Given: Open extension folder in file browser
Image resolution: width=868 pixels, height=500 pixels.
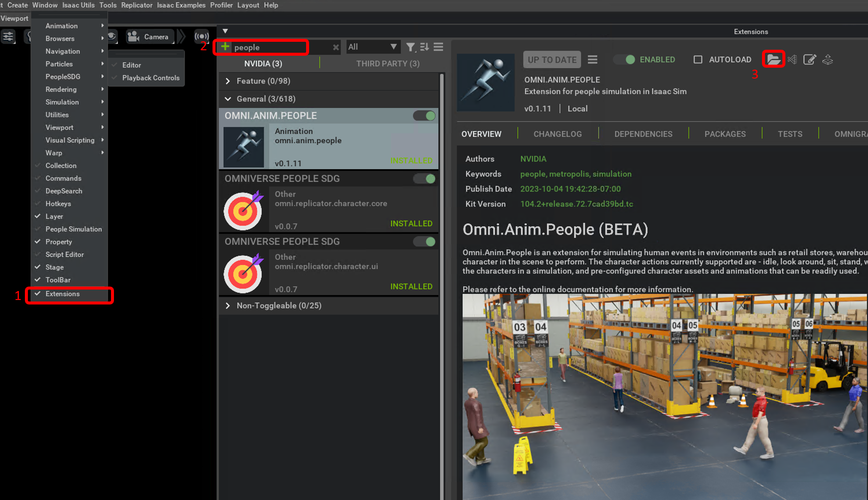Looking at the screenshot, I should 773,59.
